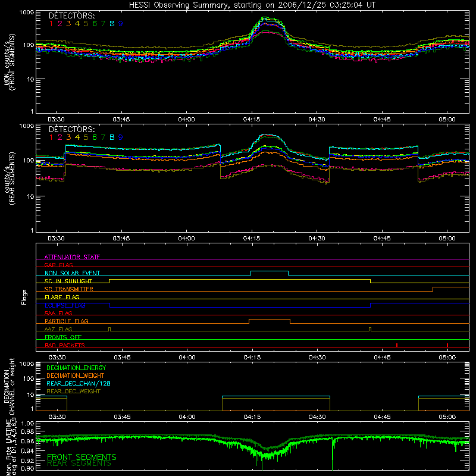Viewport: 476px width, 476px height.
Task: Click 04:45 tick label under flags panel
Action: [x=382, y=358]
